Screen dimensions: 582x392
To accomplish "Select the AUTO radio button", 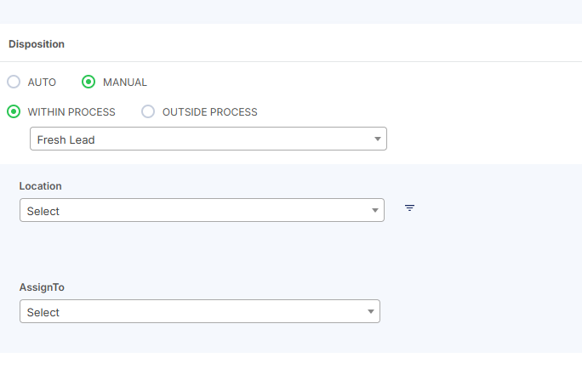I will pos(14,82).
